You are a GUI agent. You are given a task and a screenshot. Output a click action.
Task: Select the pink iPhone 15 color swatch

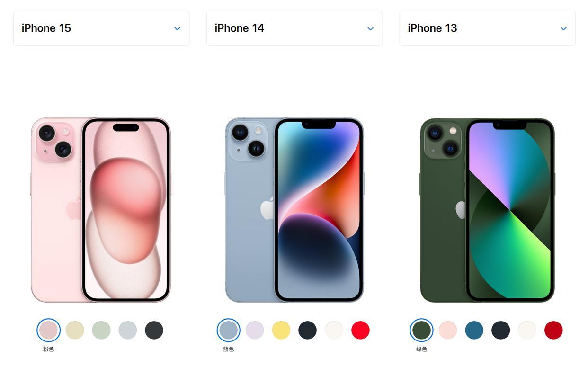[x=48, y=330]
